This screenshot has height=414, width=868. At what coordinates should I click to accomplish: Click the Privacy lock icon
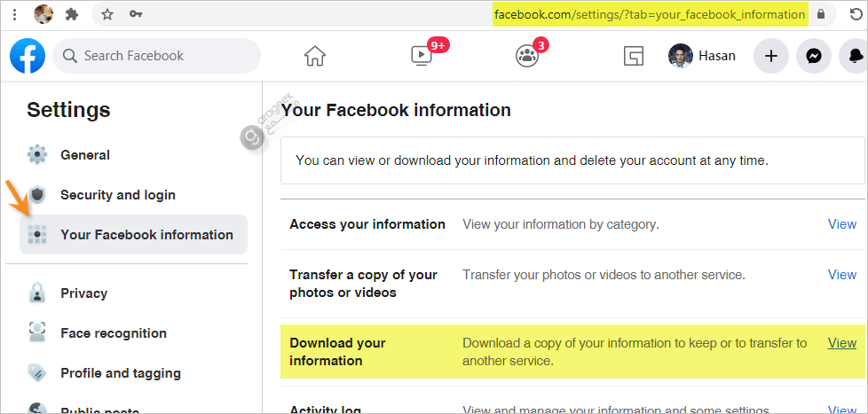coord(37,293)
